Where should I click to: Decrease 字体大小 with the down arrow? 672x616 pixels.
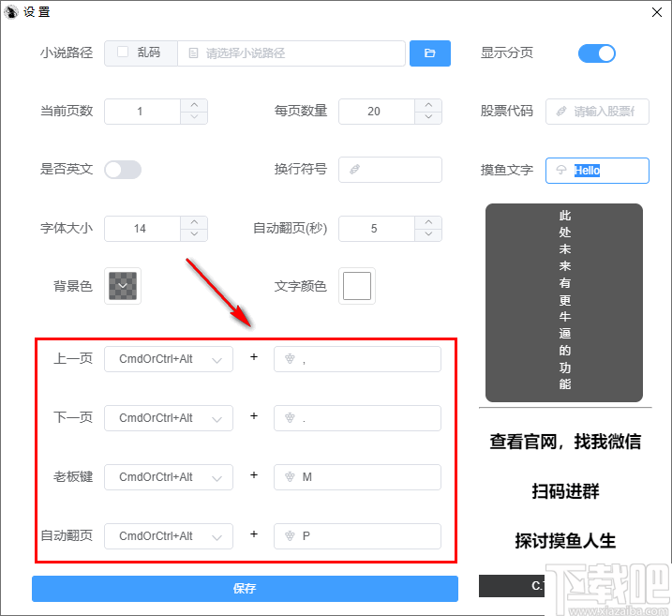coord(194,234)
